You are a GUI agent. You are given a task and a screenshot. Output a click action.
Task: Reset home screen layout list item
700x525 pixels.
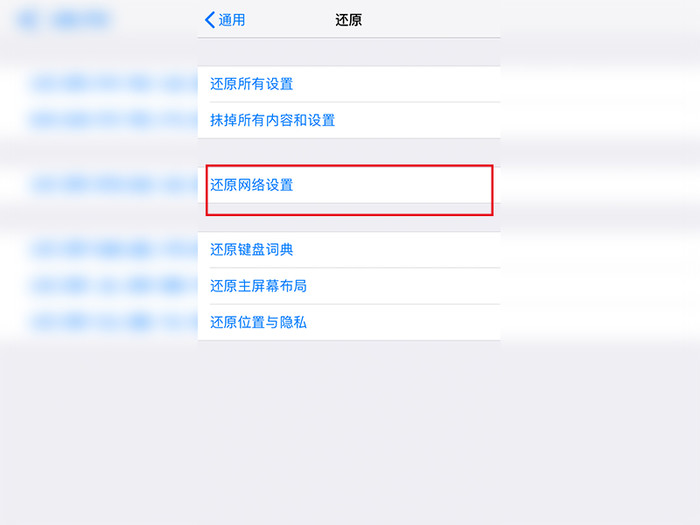point(349,286)
